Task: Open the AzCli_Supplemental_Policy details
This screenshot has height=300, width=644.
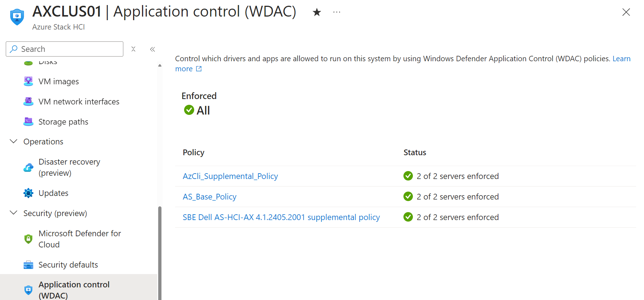Action: tap(230, 176)
